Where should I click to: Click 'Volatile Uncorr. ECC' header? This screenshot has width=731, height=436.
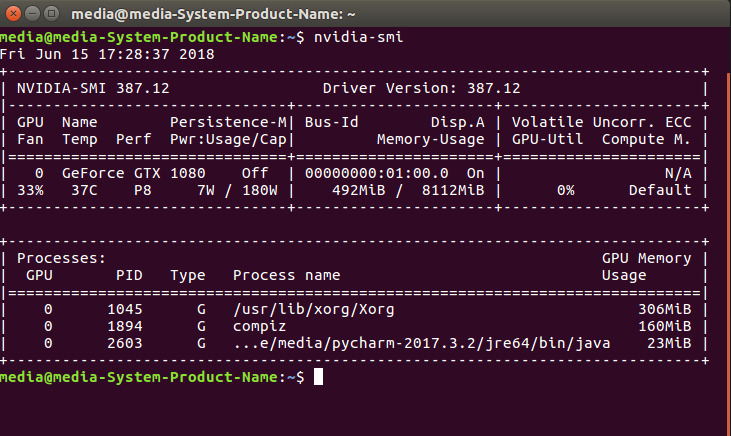pos(601,122)
